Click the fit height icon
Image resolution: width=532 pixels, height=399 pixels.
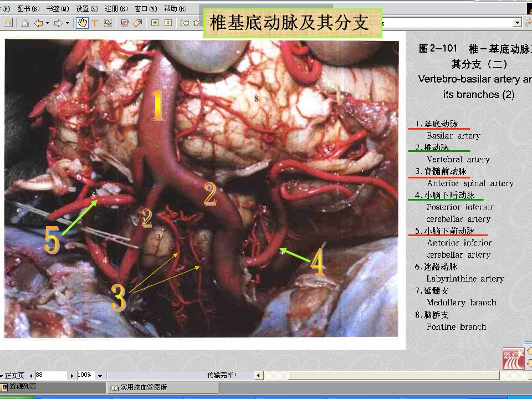[168, 23]
